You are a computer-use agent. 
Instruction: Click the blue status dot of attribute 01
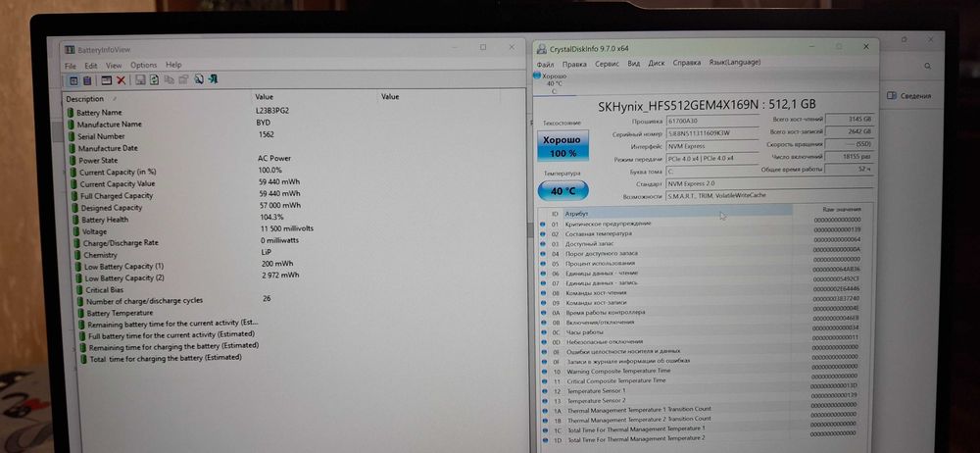pos(543,224)
